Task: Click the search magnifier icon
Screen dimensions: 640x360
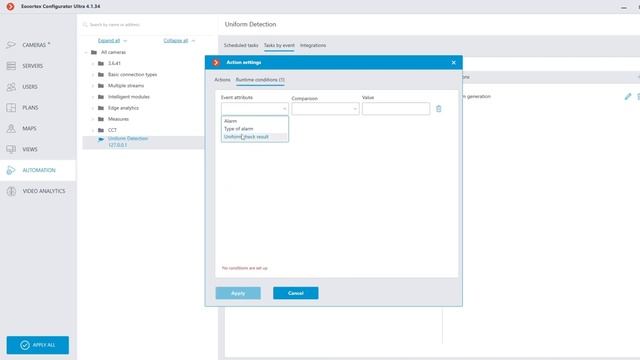Action: (x=85, y=24)
